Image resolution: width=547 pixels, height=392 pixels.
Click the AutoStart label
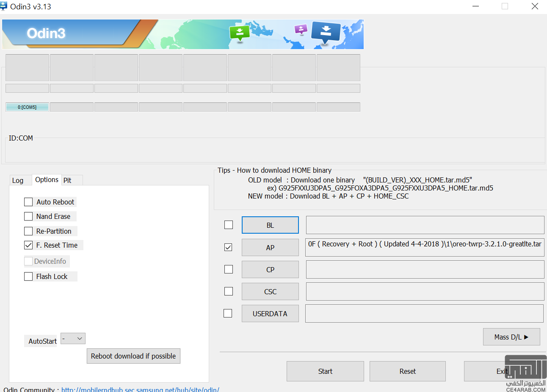pyautogui.click(x=42, y=341)
